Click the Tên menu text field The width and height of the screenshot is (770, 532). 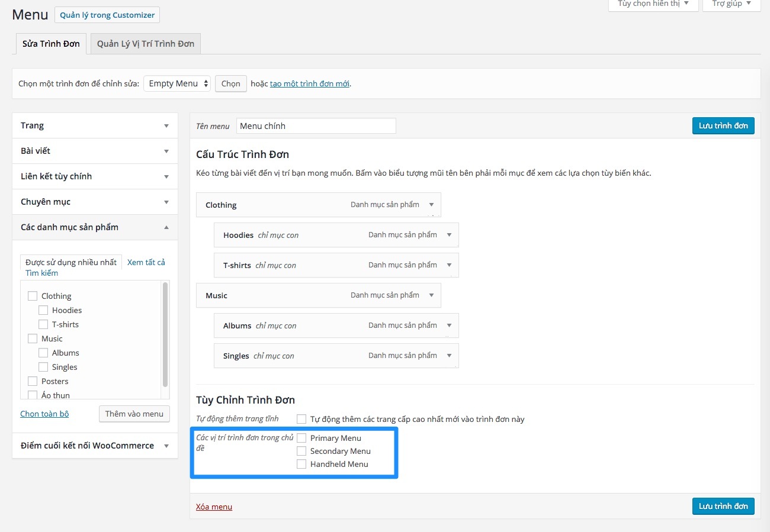click(316, 126)
